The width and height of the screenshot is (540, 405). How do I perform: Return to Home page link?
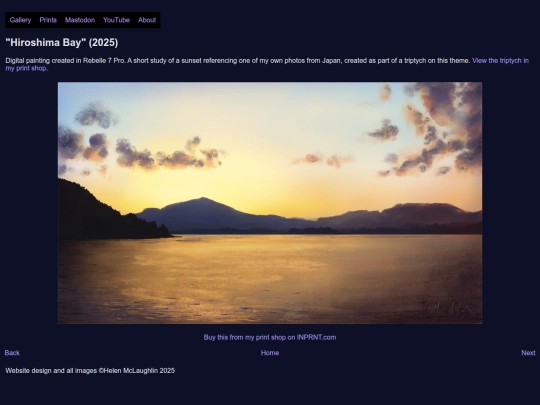coord(270,353)
